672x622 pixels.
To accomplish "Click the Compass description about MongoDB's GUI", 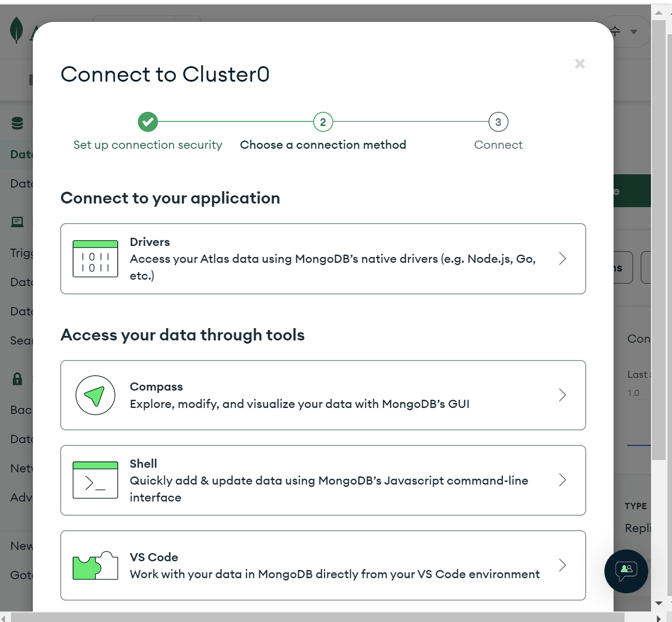I will tap(299, 404).
